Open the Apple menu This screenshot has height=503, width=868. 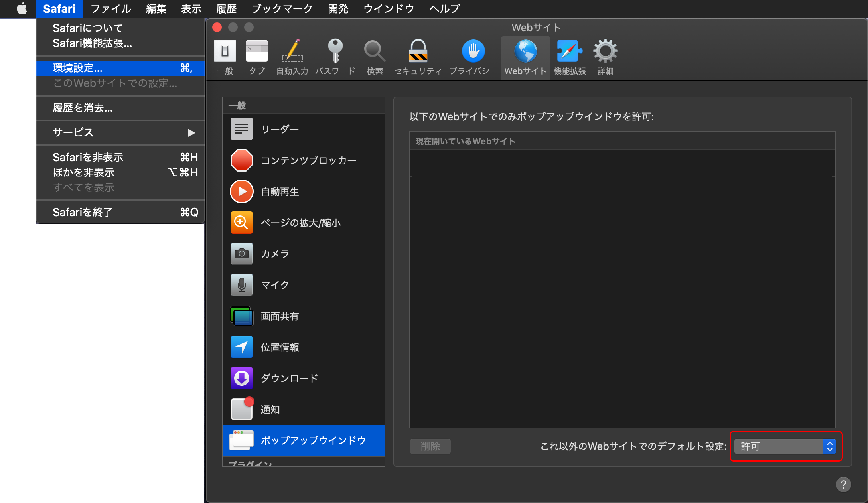22,8
